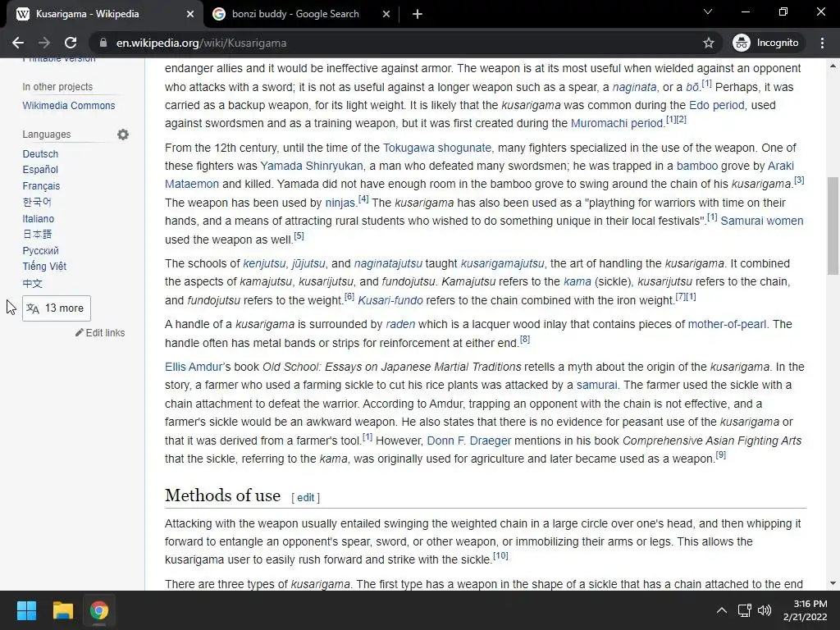Click the browser back arrow
840x630 pixels.
18,43
